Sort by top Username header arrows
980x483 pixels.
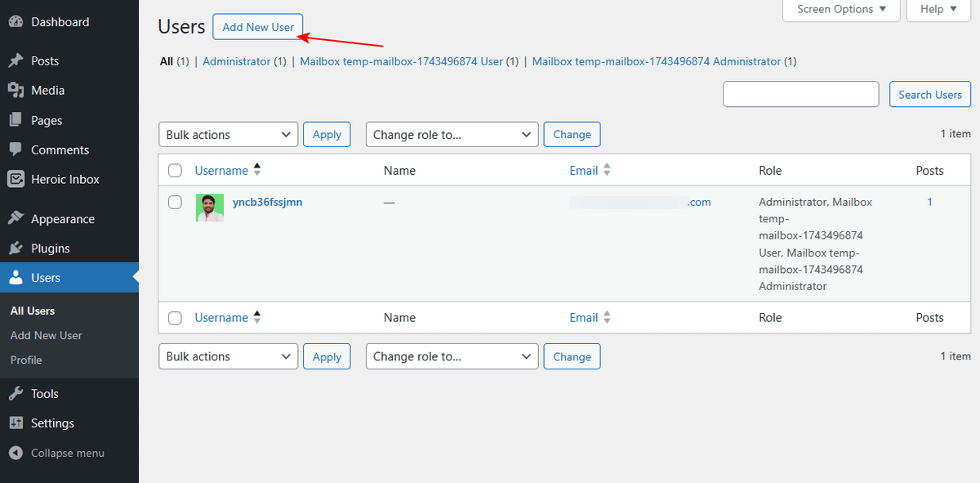coord(257,170)
